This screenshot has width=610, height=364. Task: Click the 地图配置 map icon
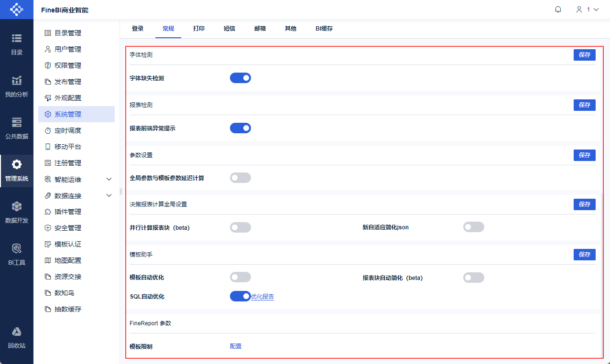48,260
